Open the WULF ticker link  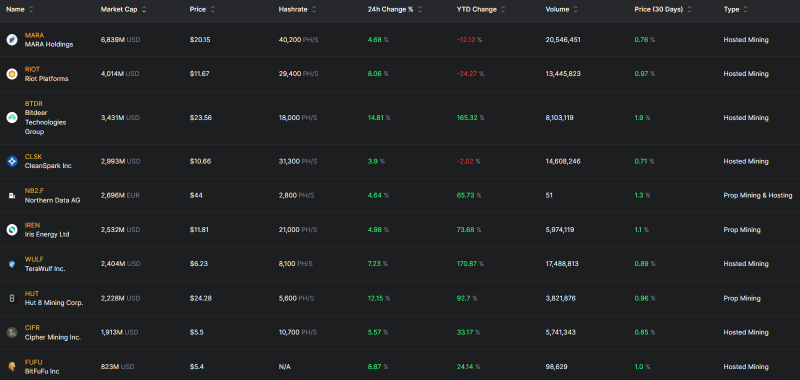coord(34,259)
